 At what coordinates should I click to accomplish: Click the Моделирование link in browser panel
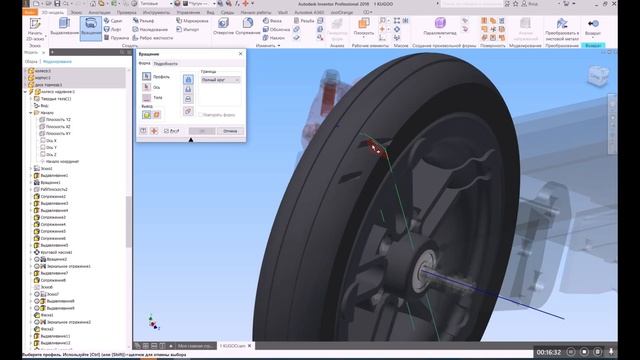[x=57, y=62]
